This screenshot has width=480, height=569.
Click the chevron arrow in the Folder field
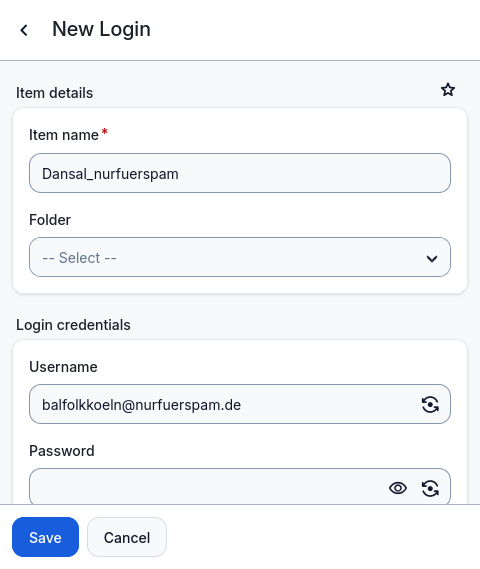coord(432,259)
